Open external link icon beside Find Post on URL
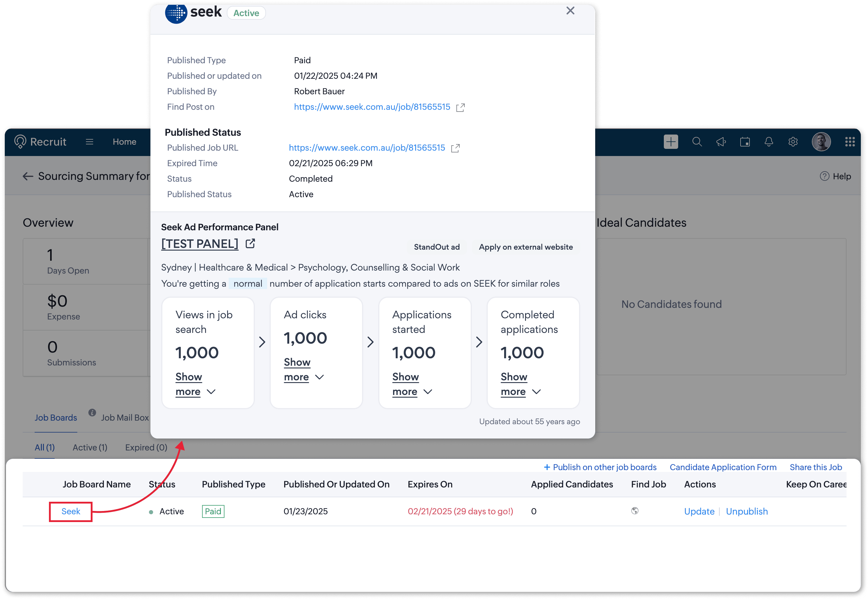The width and height of the screenshot is (868, 599). pos(460,107)
